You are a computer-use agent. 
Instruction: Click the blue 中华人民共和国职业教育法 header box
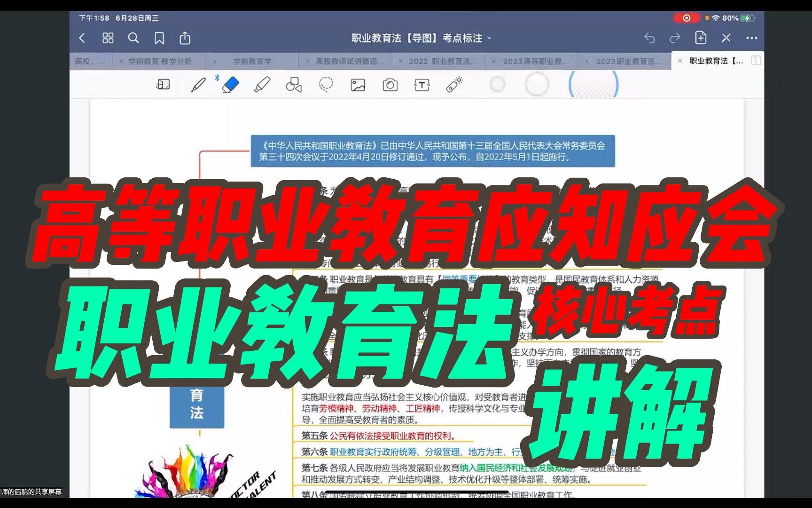tap(432, 151)
